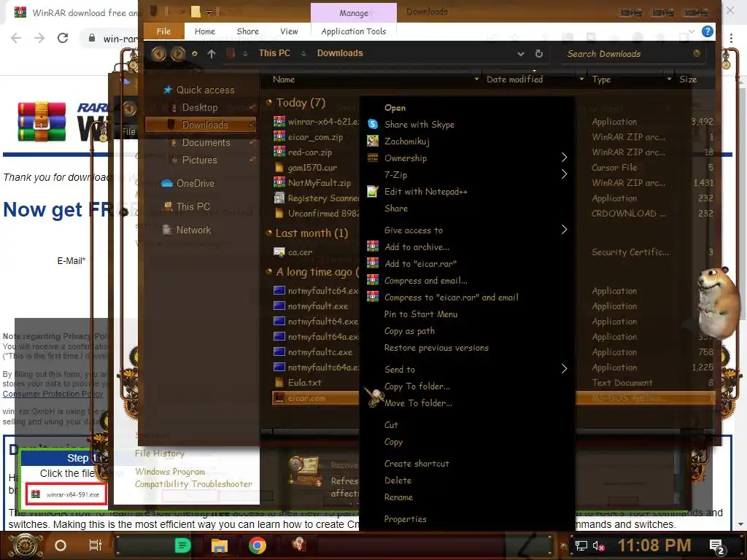Choose Create shortcut
747x560 pixels.
pos(417,463)
